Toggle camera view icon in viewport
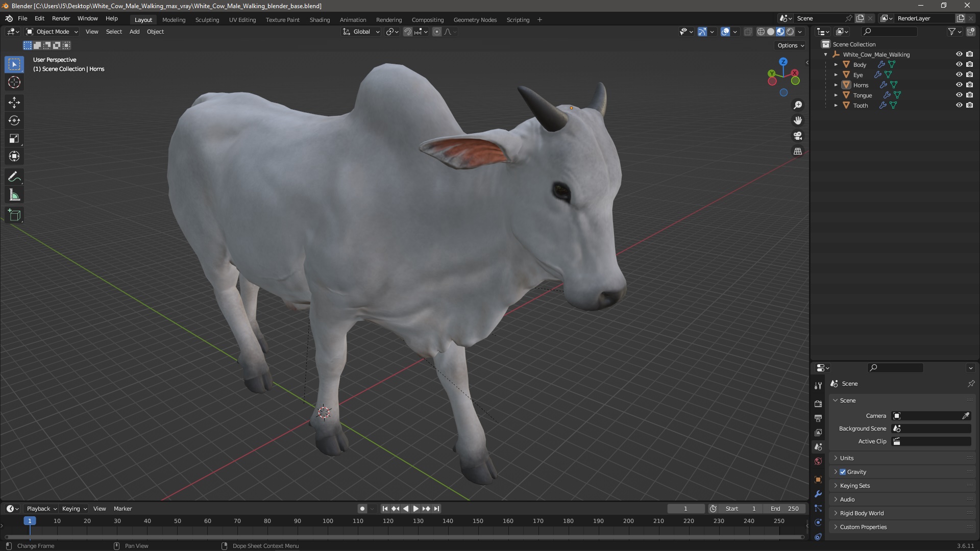Image resolution: width=980 pixels, height=551 pixels. 798,136
